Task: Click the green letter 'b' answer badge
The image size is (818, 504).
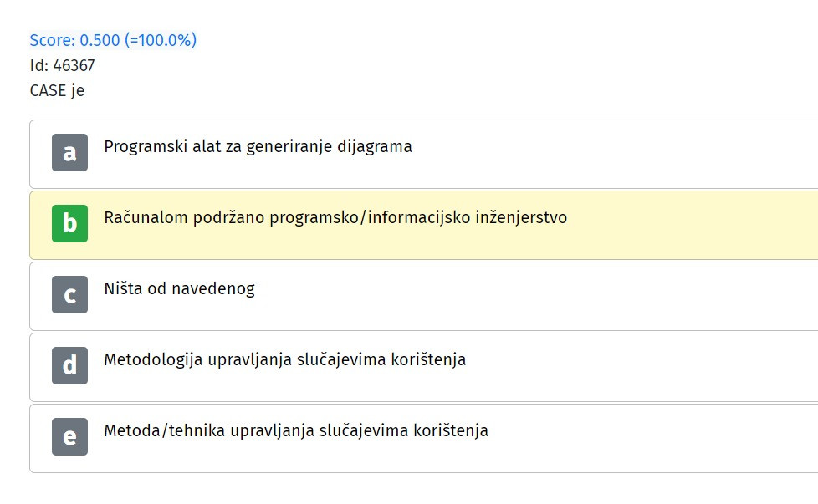Action: [x=69, y=224]
